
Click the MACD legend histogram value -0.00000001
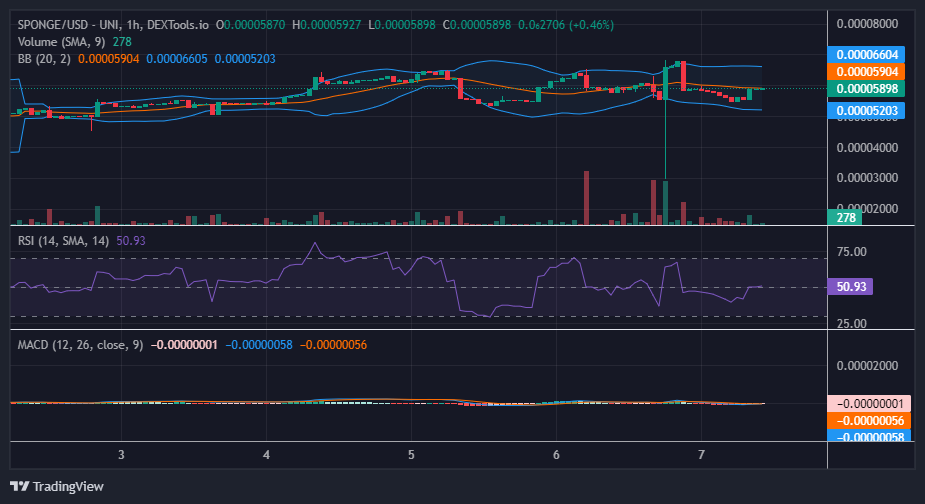pos(184,345)
